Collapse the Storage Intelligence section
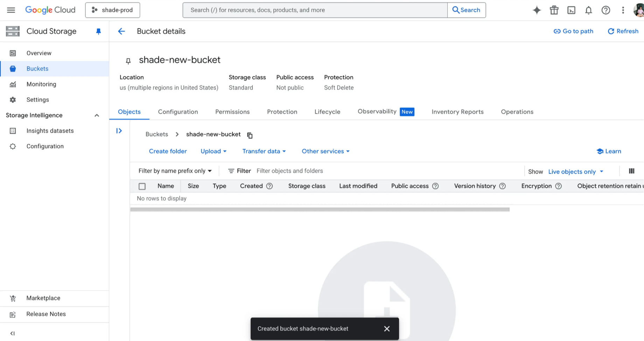This screenshot has height=341, width=644. (x=97, y=115)
